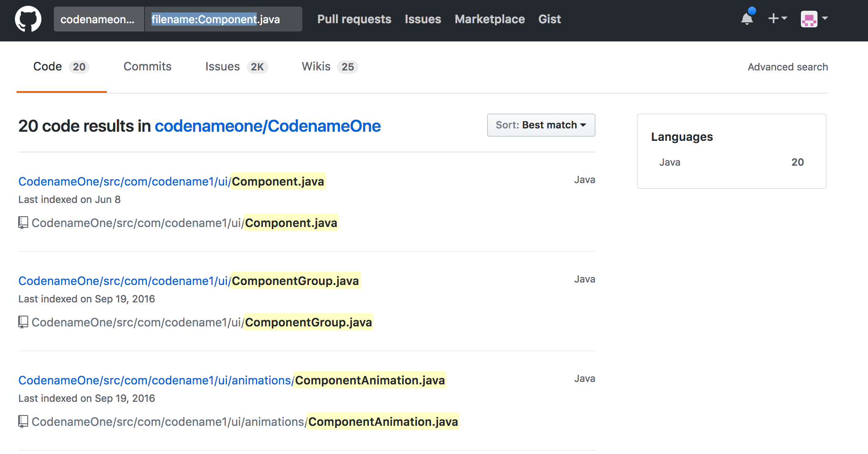The height and width of the screenshot is (454, 868).
Task: Click the Advanced search link
Action: (787, 67)
